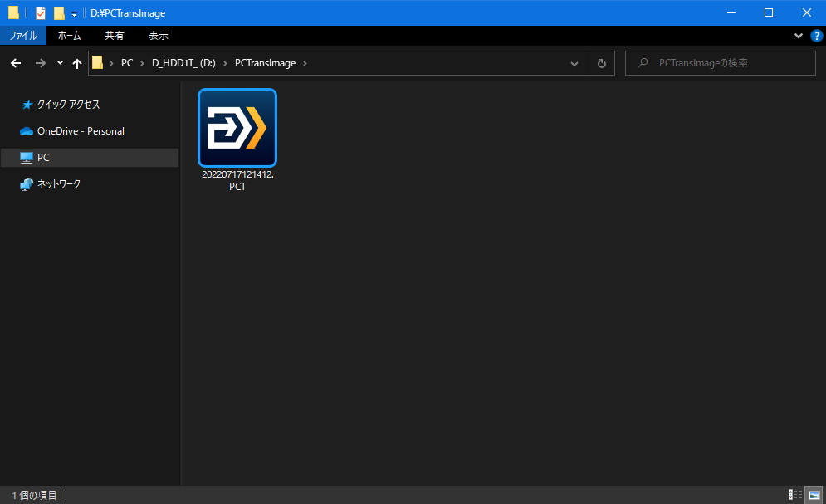Screen dimensions: 826x504
Task: Click the folder system icon in title bar
Action: [x=13, y=12]
